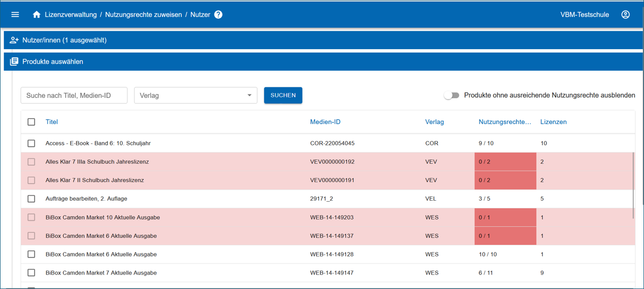Click the library icon beside Produkte auswählen
Image resolution: width=644 pixels, height=289 pixels.
[x=14, y=62]
